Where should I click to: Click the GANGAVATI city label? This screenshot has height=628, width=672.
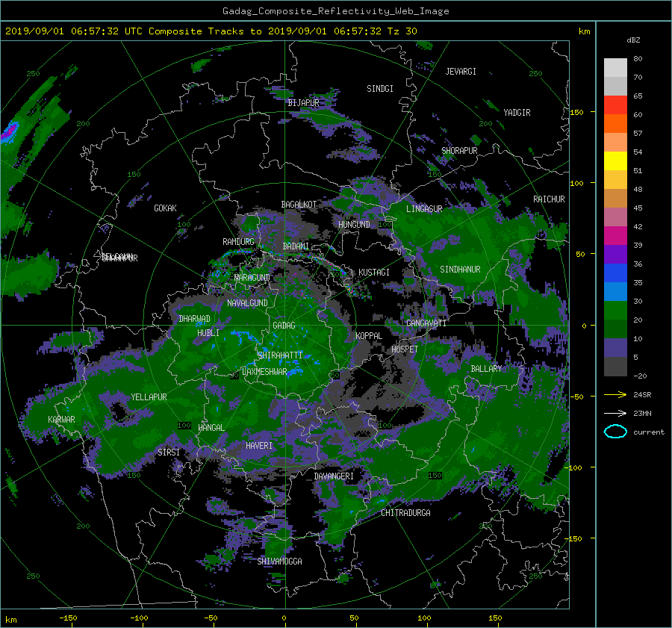(426, 323)
